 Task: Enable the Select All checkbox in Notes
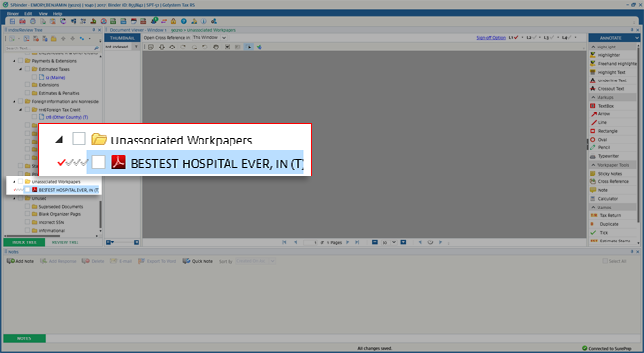605,261
